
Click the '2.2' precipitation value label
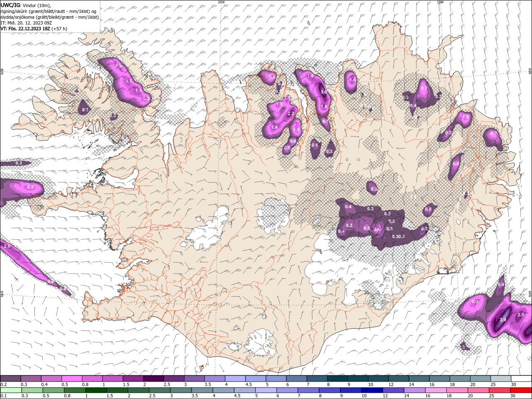291,113
